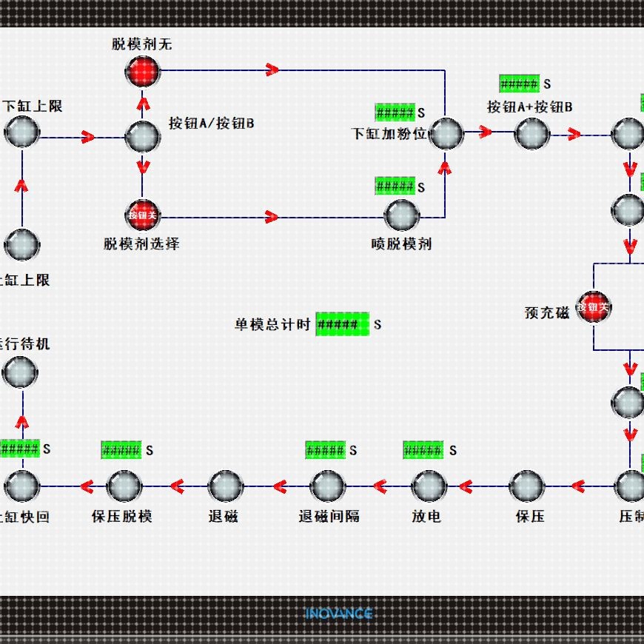Viewport: 644px width, 644px height.
Task: Click the 按钮A/按钮B text label
Action: point(212,123)
